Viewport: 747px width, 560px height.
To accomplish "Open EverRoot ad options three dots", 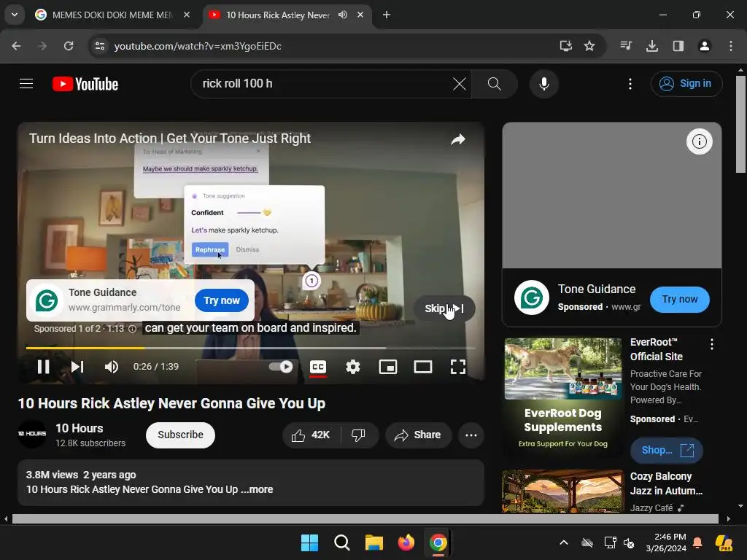I will click(x=712, y=344).
